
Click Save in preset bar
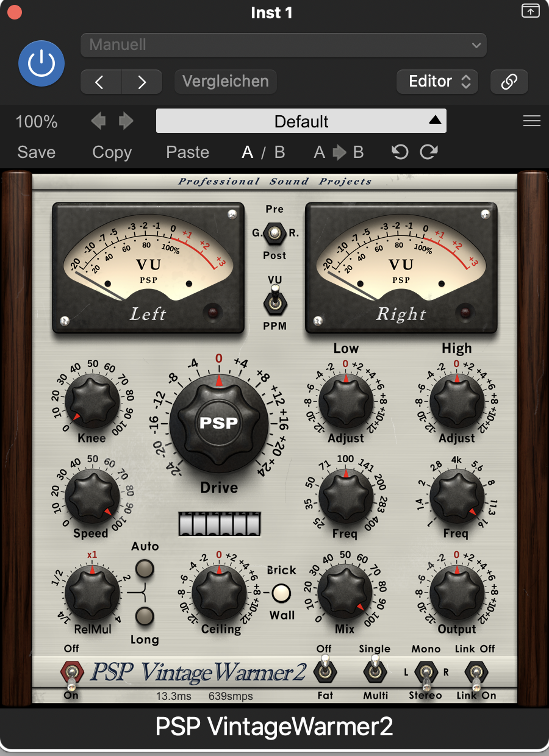pyautogui.click(x=37, y=152)
